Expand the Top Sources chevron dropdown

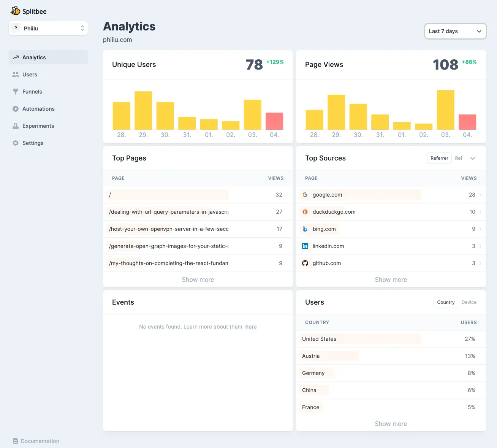click(473, 158)
